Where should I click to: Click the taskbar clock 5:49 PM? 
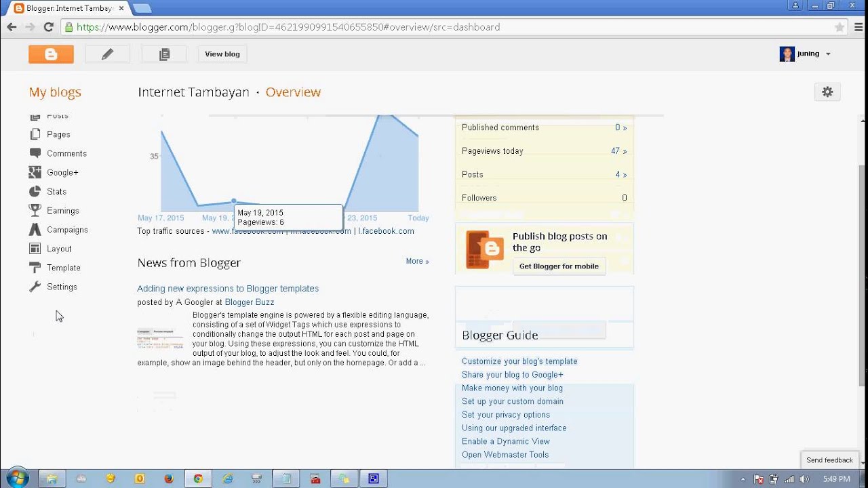[x=836, y=479]
